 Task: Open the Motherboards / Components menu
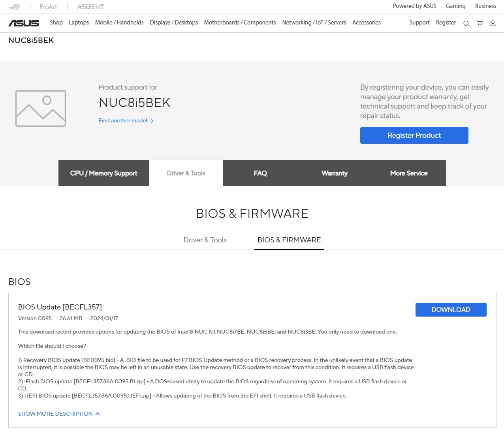(x=240, y=23)
